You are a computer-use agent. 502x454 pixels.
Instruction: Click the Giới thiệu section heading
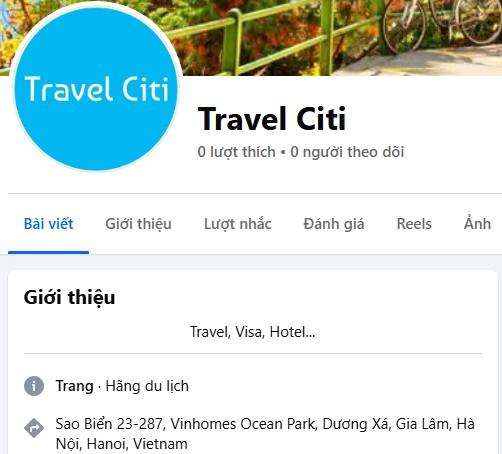[x=69, y=297]
